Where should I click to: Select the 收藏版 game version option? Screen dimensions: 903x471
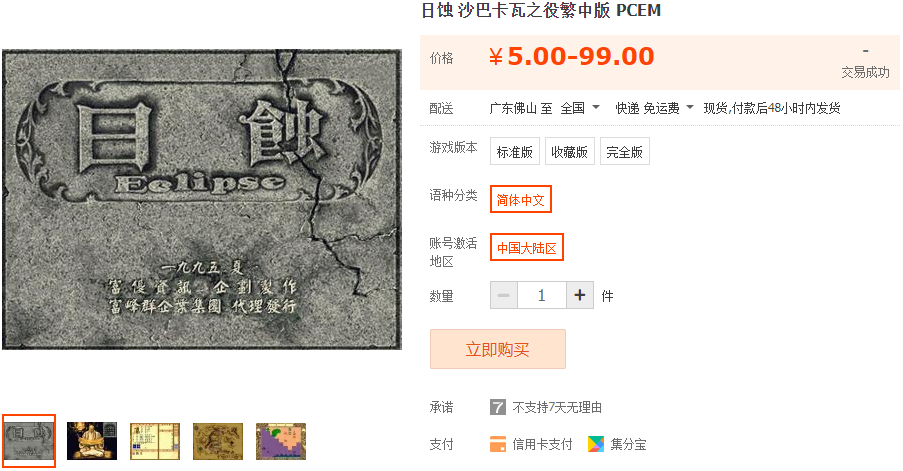(570, 151)
